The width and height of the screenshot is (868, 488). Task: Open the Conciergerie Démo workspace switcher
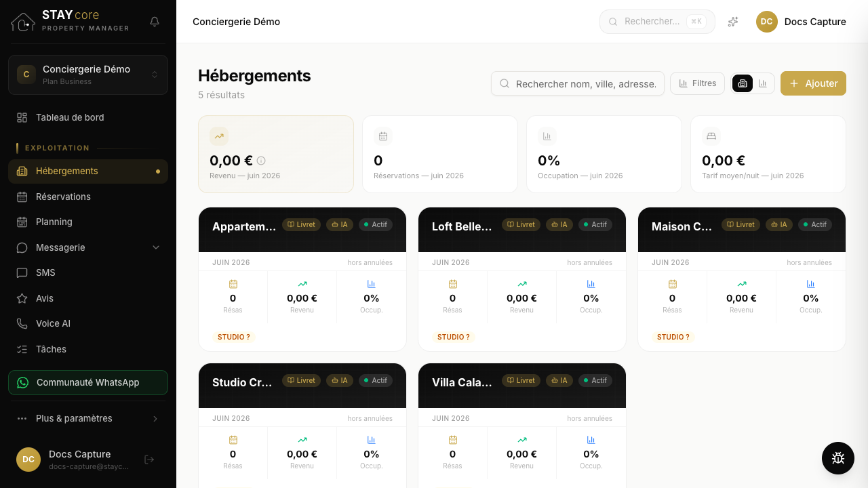[x=88, y=75]
